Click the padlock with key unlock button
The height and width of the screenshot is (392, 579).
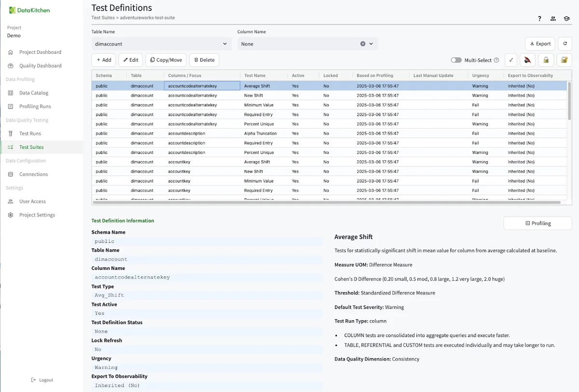tap(564, 60)
